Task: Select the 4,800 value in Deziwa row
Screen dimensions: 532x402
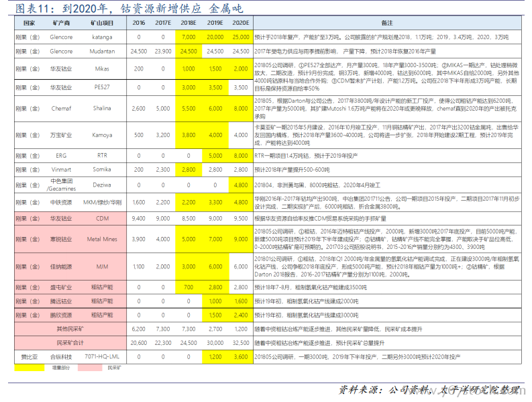Action: click(x=241, y=185)
